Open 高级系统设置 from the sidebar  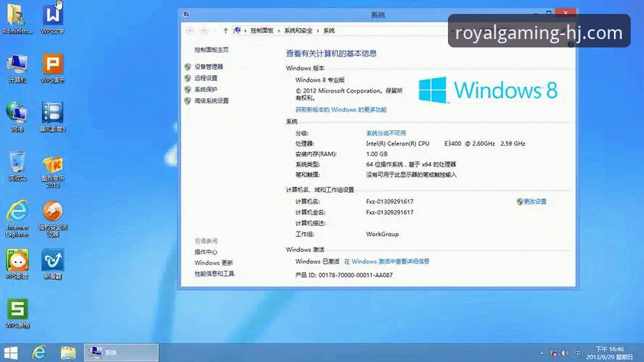[211, 101]
